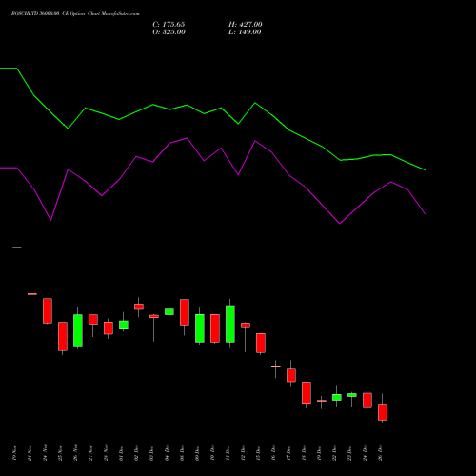This screenshot has width=476, height=476.
Task: Select the doji candle for 16 Dec
Action: point(276,367)
